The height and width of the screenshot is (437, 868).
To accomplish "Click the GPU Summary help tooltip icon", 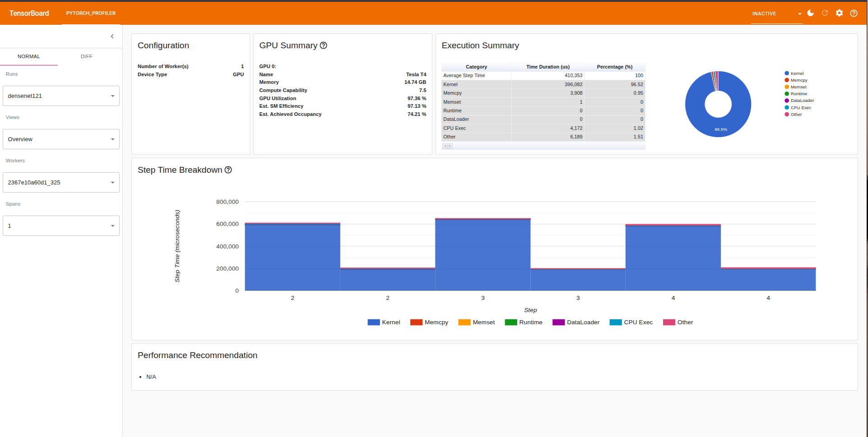I will click(323, 45).
